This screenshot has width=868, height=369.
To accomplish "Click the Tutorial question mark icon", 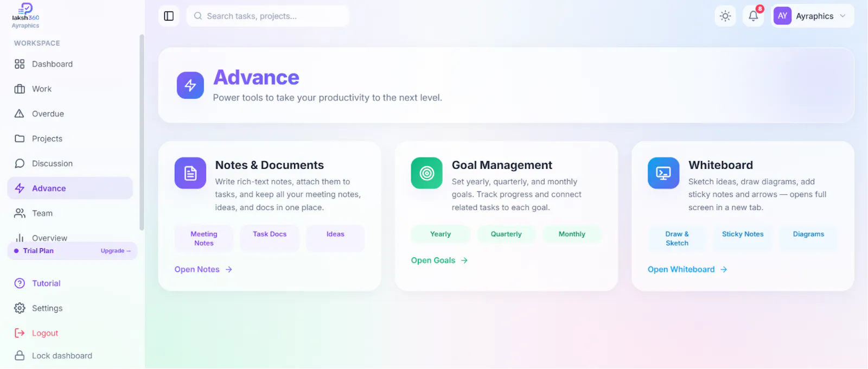I will (20, 283).
